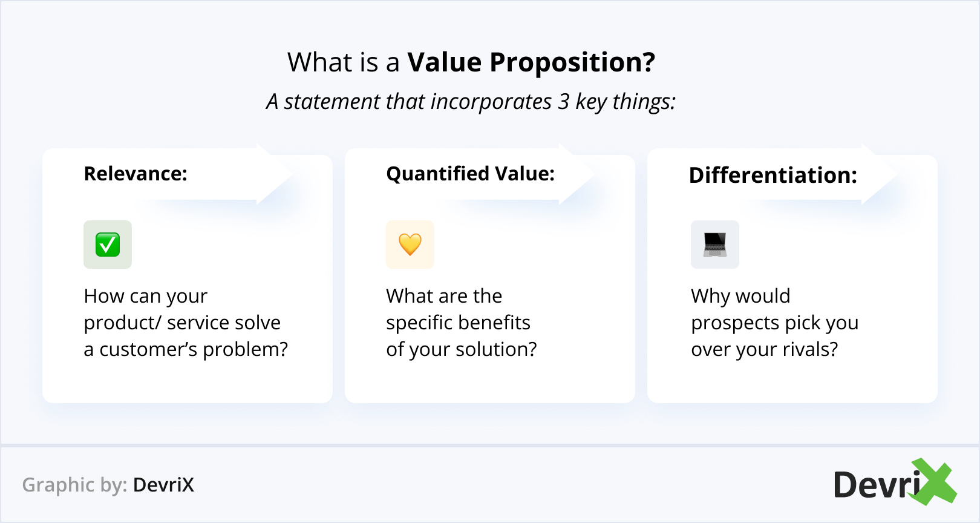Click the laptop icon
This screenshot has height=523, width=980.
(715, 245)
